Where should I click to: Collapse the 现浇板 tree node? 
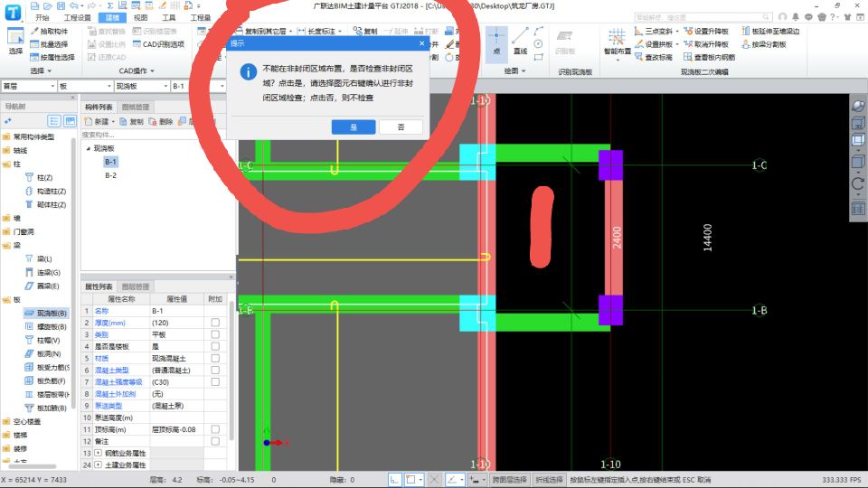tap(88, 149)
